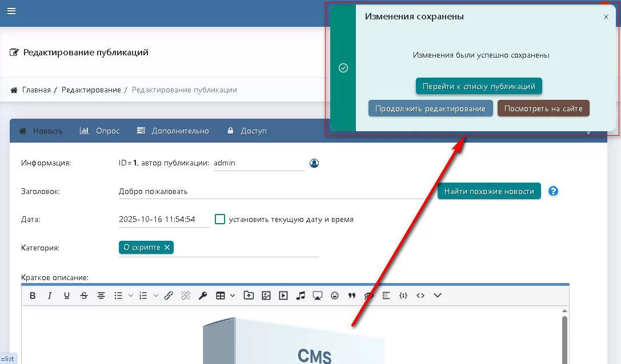621x364 pixels.
Task: Click the blue help question mark icon
Action: [x=553, y=192]
